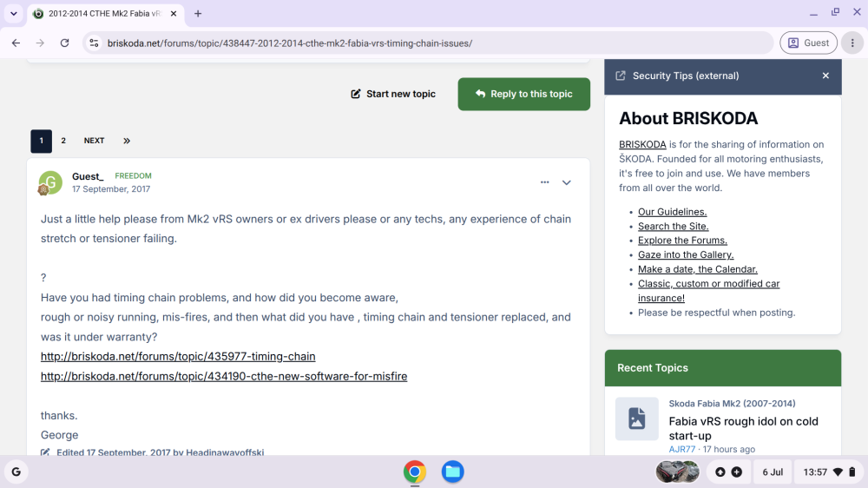Viewport: 868px width, 488px height.
Task: Reload the current page
Action: click(65, 43)
